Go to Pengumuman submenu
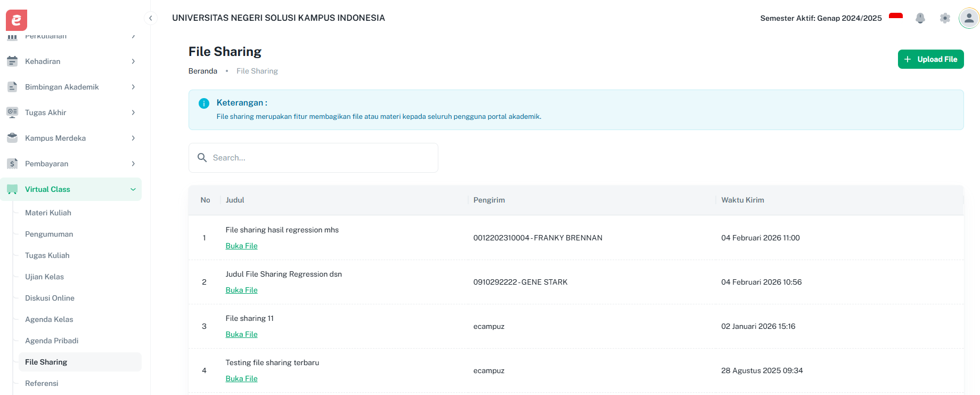This screenshot has width=980, height=395. 80,234
